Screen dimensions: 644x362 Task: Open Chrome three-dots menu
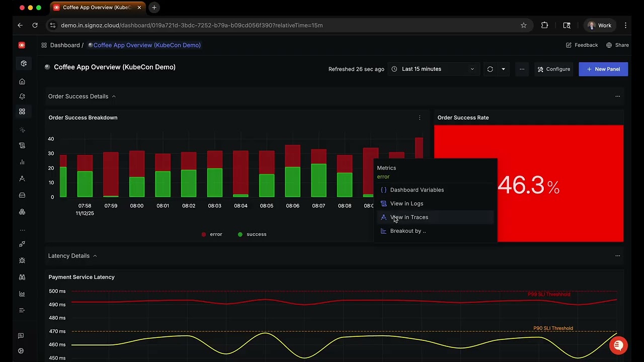625,25
